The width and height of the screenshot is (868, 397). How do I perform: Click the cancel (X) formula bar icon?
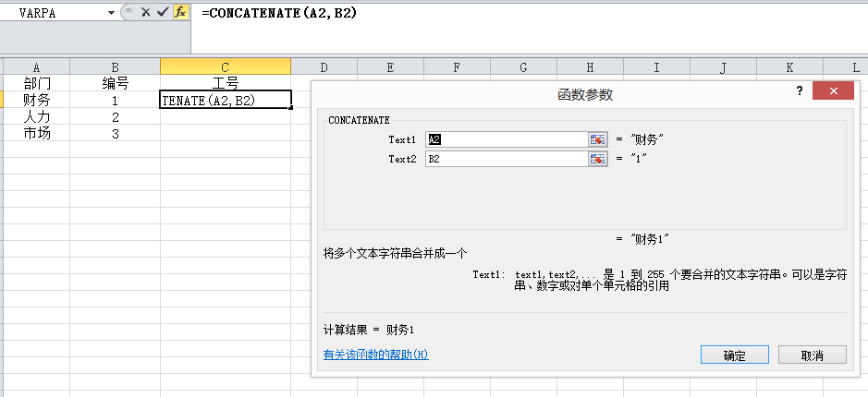tap(145, 12)
